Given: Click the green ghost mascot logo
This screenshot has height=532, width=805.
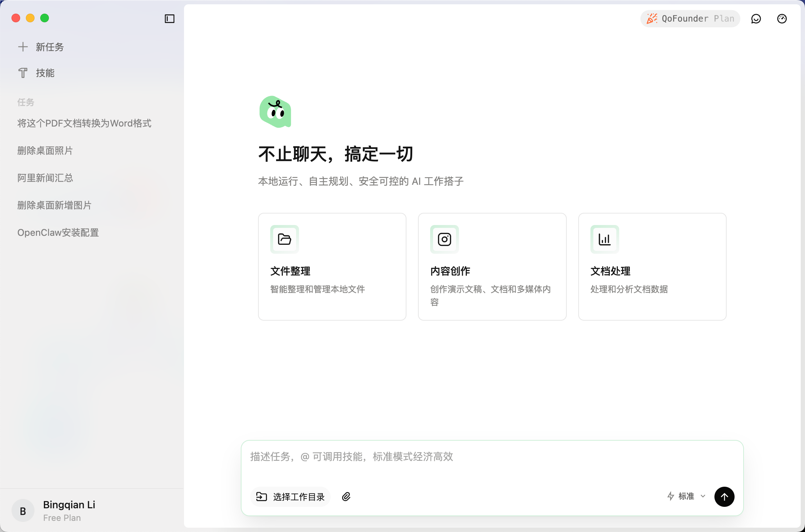Looking at the screenshot, I should point(275,111).
